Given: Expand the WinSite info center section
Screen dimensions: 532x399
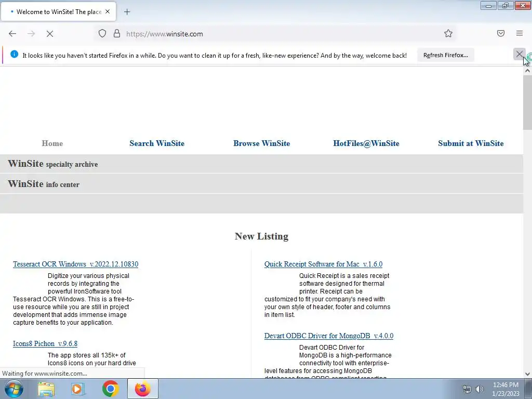Looking at the screenshot, I should click(261, 184).
